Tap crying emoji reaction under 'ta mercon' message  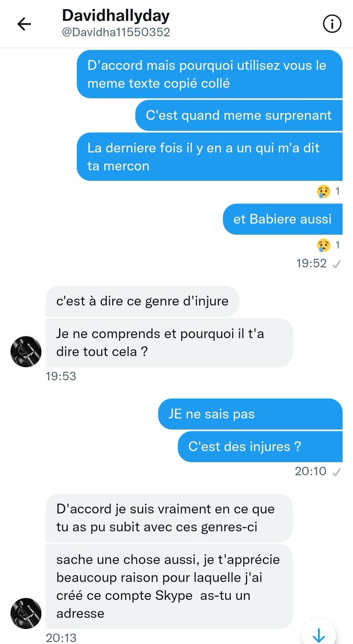[322, 191]
